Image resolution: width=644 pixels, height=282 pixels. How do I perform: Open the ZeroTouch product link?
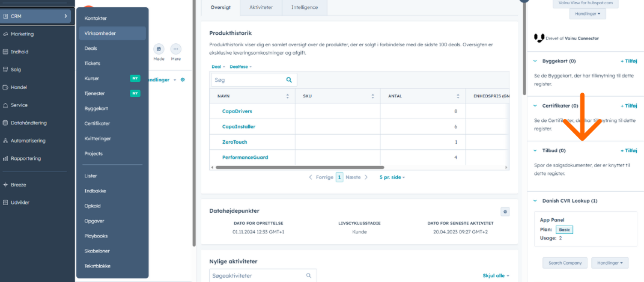click(x=234, y=142)
